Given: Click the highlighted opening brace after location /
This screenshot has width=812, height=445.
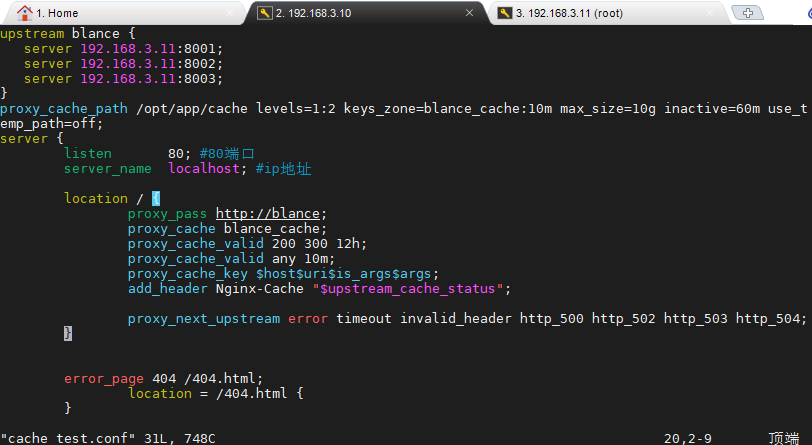Looking at the screenshot, I should (x=156, y=198).
